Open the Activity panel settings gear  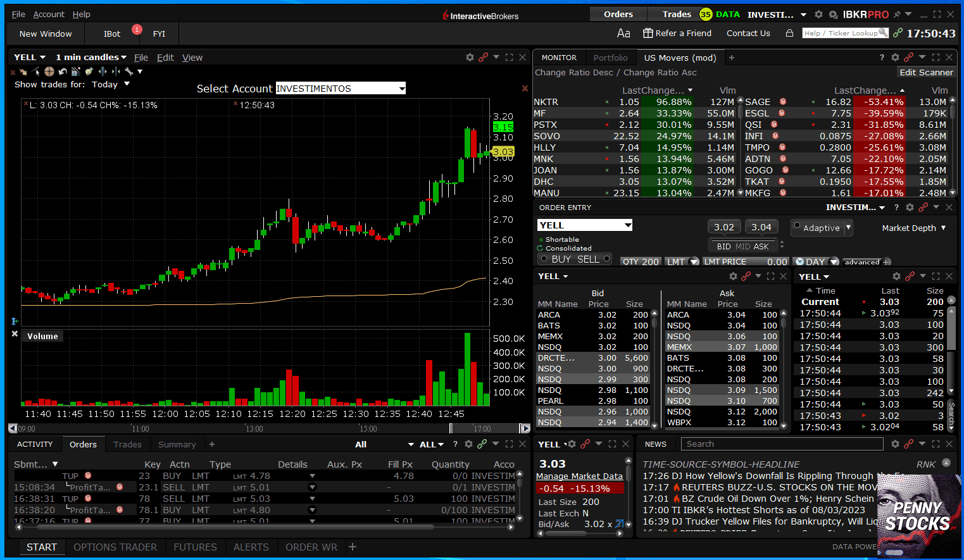[468, 444]
